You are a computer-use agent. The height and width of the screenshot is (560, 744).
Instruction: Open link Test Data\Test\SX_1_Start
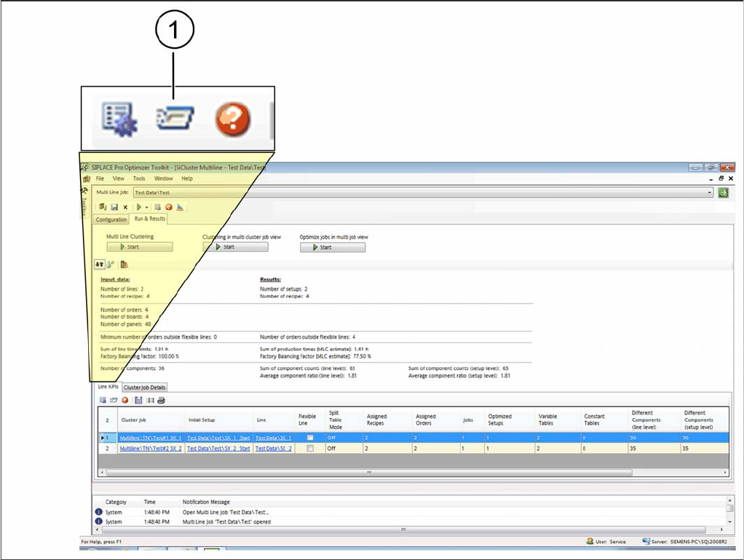(218, 438)
